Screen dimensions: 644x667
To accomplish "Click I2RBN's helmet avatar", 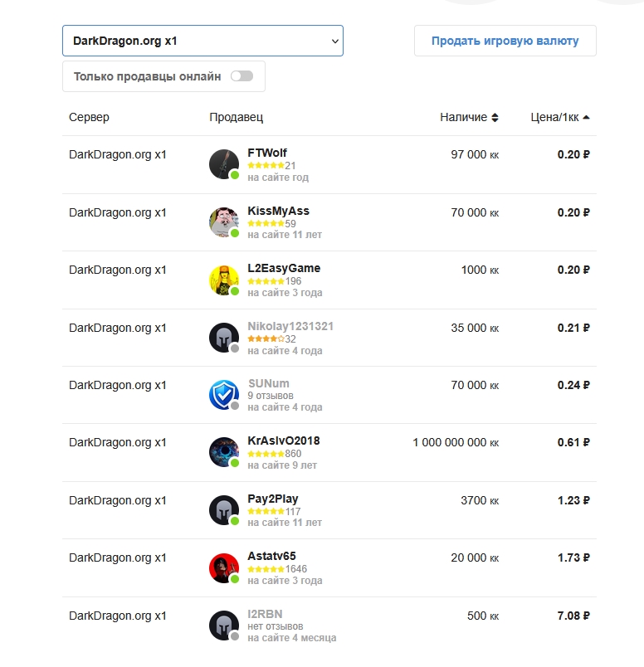I will point(224,626).
